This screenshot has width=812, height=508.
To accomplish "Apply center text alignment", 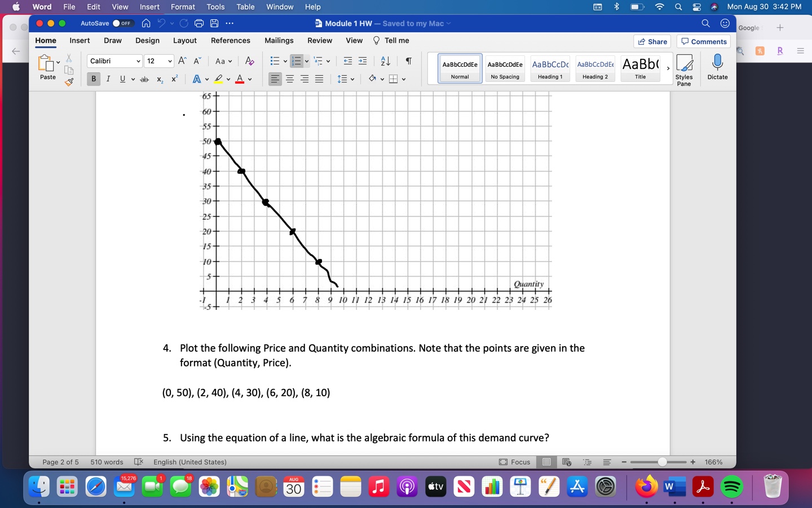I will tap(289, 79).
